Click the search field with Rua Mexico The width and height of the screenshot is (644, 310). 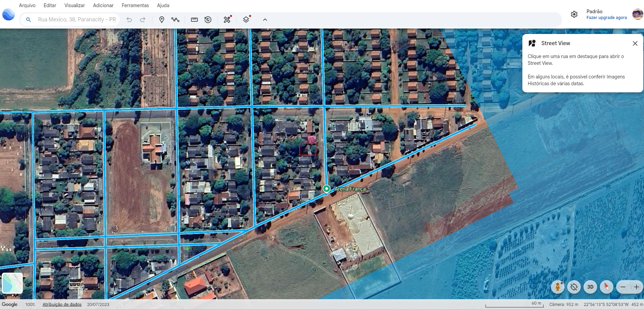pos(77,20)
